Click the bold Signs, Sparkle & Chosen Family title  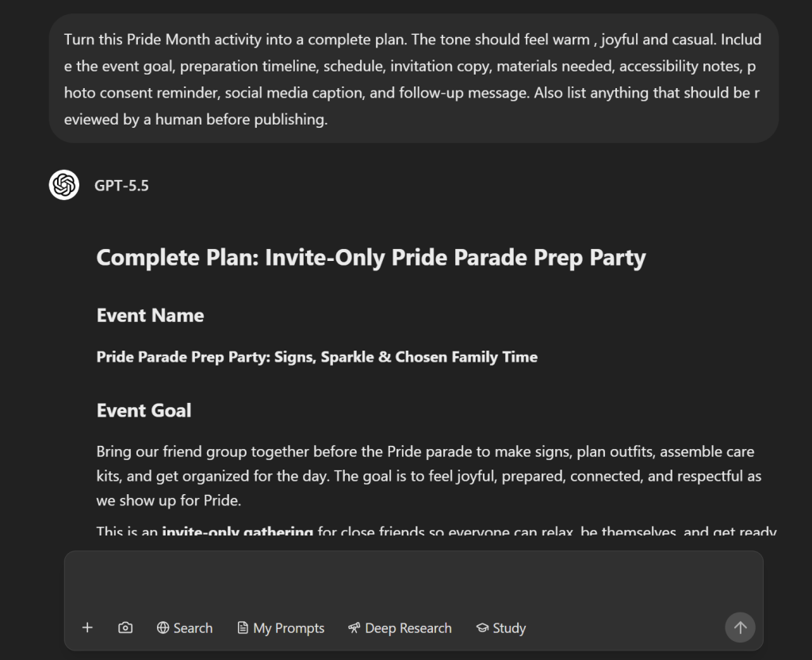[x=317, y=357]
